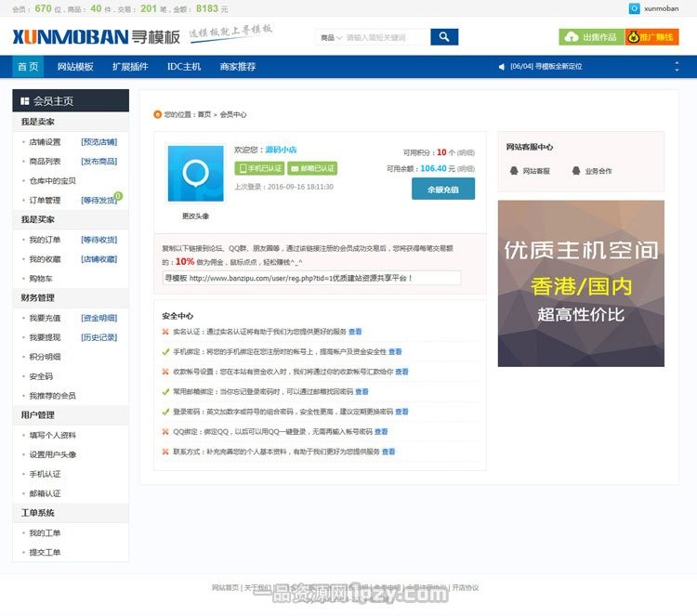Click the 邮箱已认证 badge

(x=312, y=168)
